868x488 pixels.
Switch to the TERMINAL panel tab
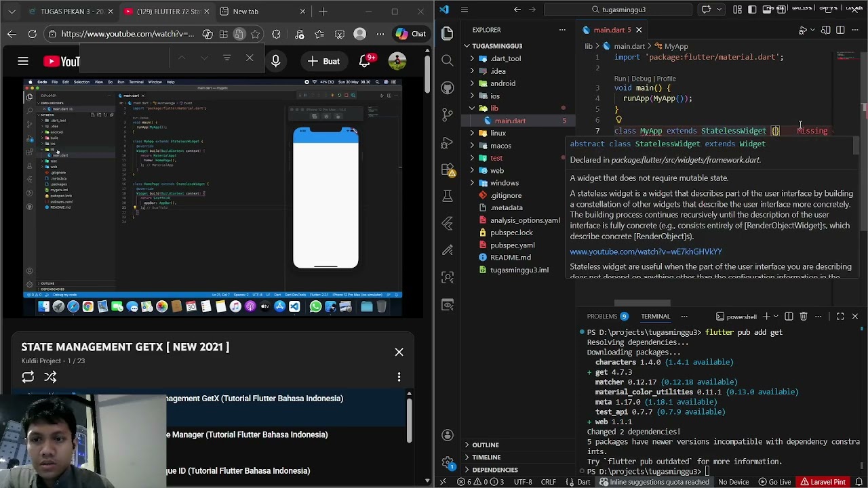[x=656, y=317]
